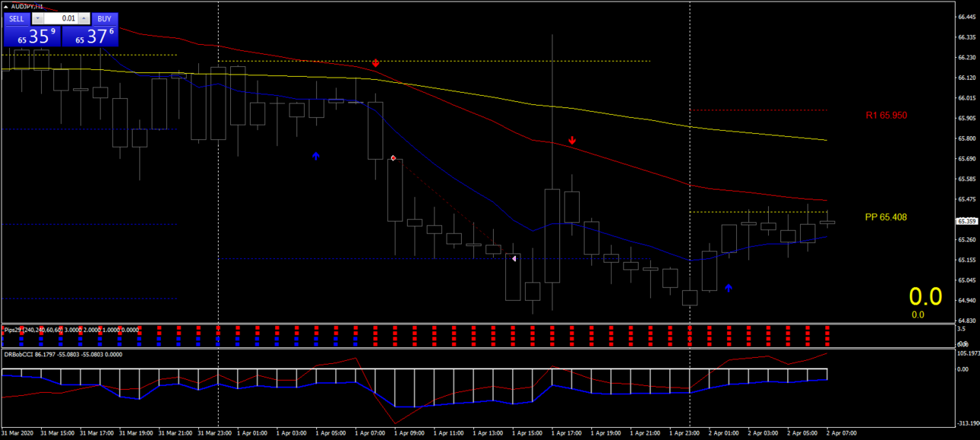Click the 1 Apr 17:00 time label
The width and height of the screenshot is (980, 440).
567,433
